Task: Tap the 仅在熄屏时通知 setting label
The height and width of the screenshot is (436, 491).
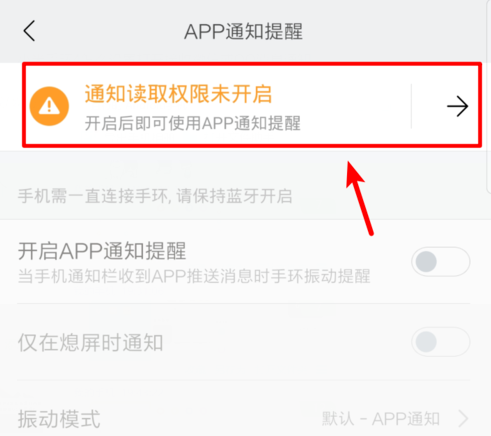Action: click(x=90, y=342)
